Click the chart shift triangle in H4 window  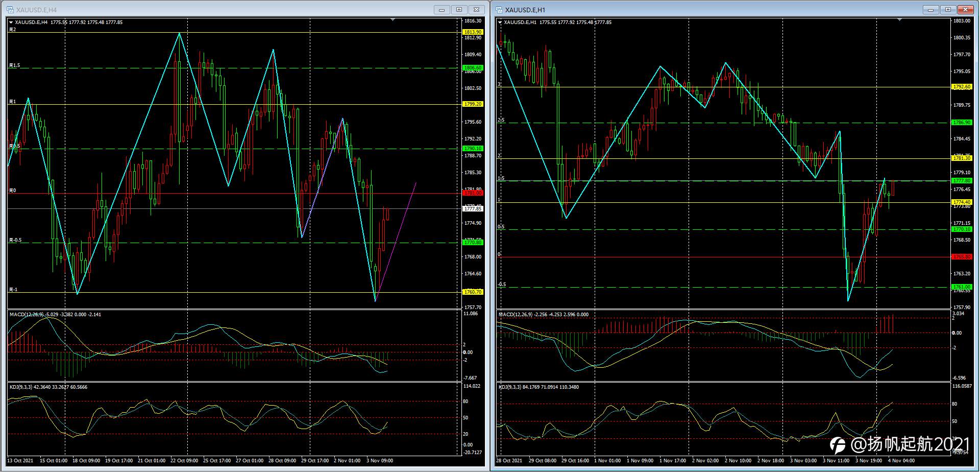click(x=393, y=20)
